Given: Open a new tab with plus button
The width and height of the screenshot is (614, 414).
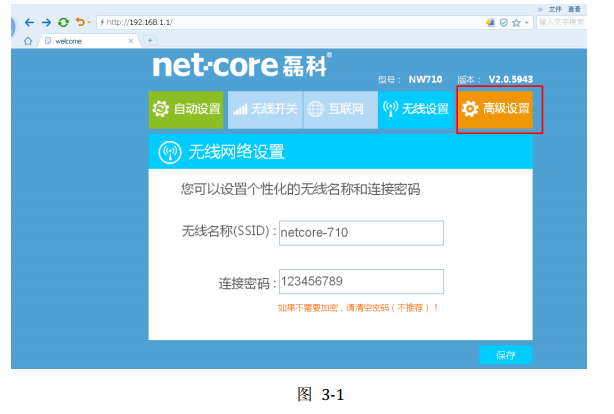Looking at the screenshot, I should [x=150, y=40].
